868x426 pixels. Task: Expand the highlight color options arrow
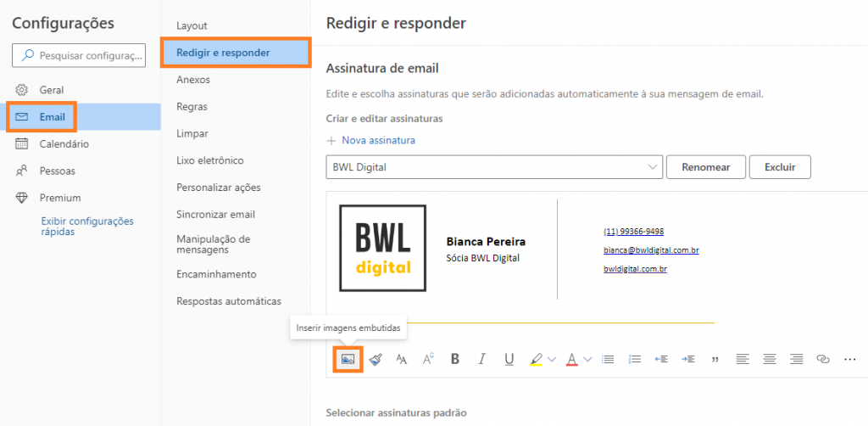pos(551,360)
